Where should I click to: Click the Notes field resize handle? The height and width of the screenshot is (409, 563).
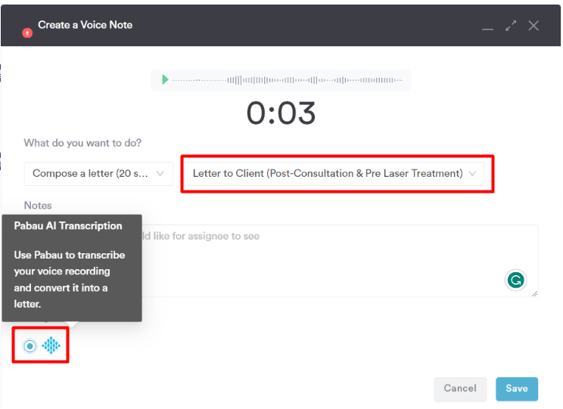[x=534, y=293]
